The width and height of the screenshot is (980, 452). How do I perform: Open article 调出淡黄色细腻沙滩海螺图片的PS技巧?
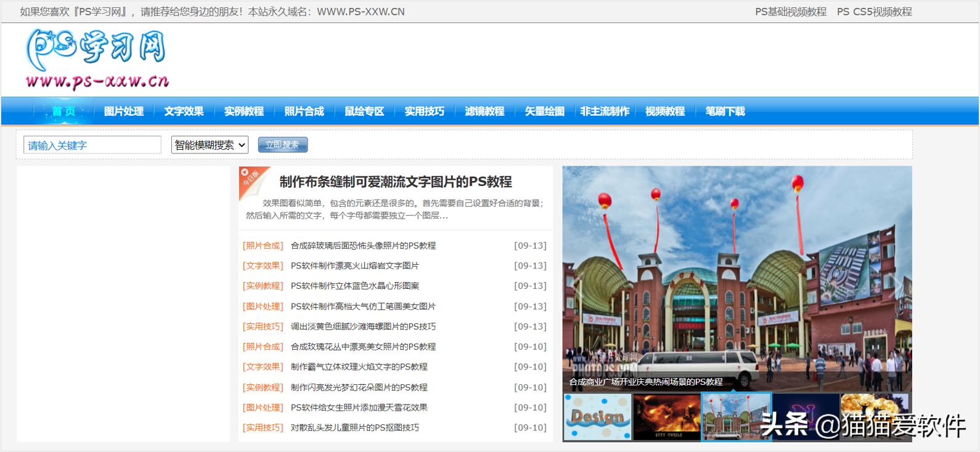tap(363, 326)
